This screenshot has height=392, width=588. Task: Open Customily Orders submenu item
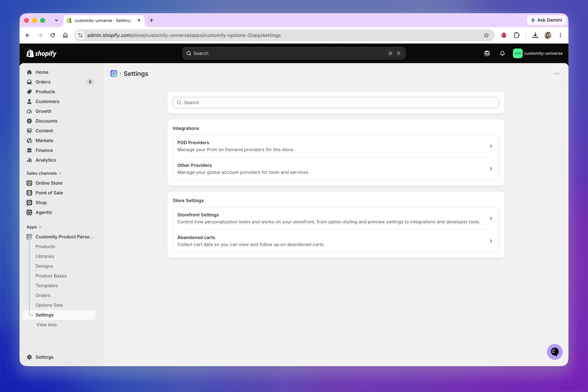click(43, 295)
